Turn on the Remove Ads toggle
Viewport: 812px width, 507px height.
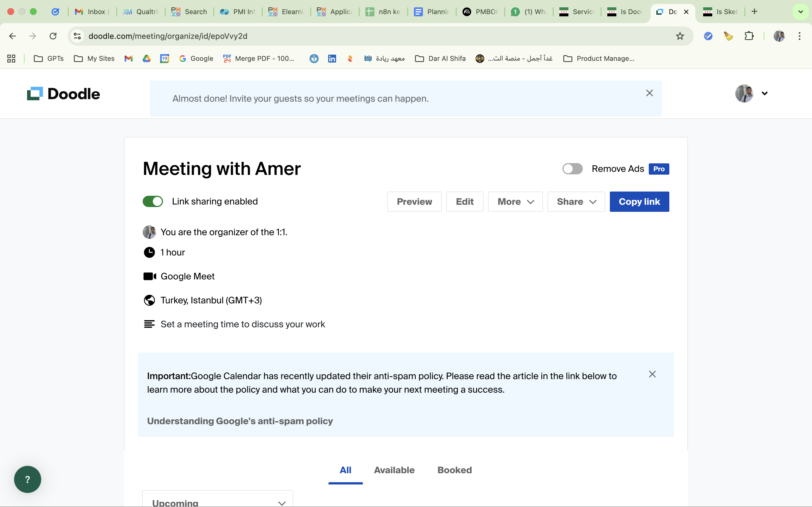click(x=572, y=169)
